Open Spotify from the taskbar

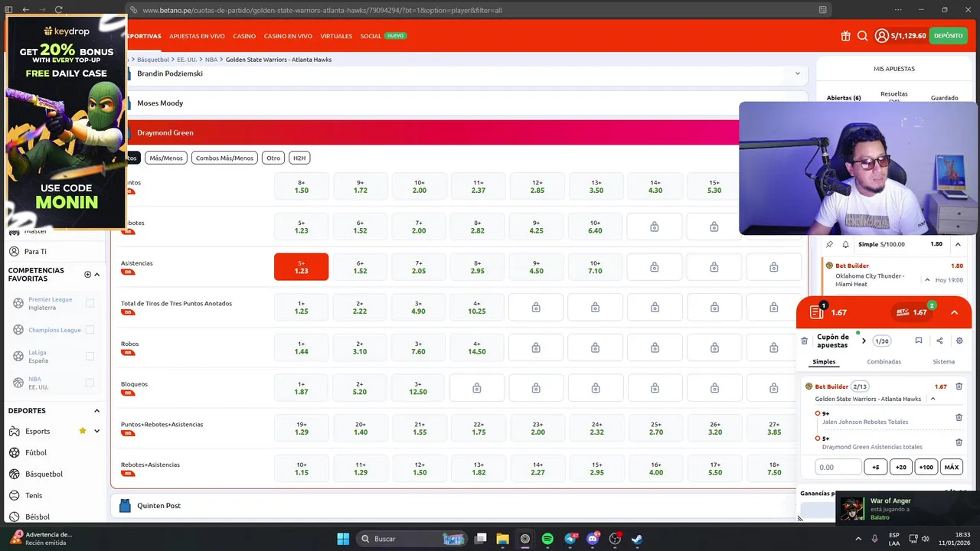[547, 539]
